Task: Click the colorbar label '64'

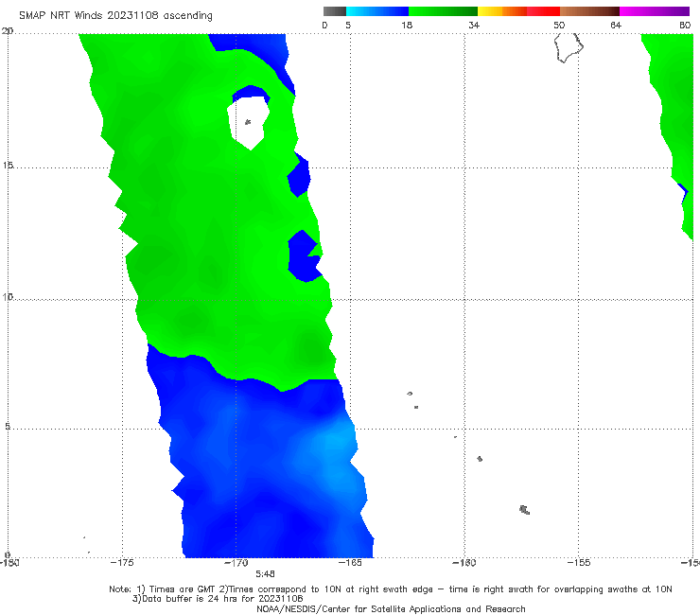Action: click(x=616, y=25)
